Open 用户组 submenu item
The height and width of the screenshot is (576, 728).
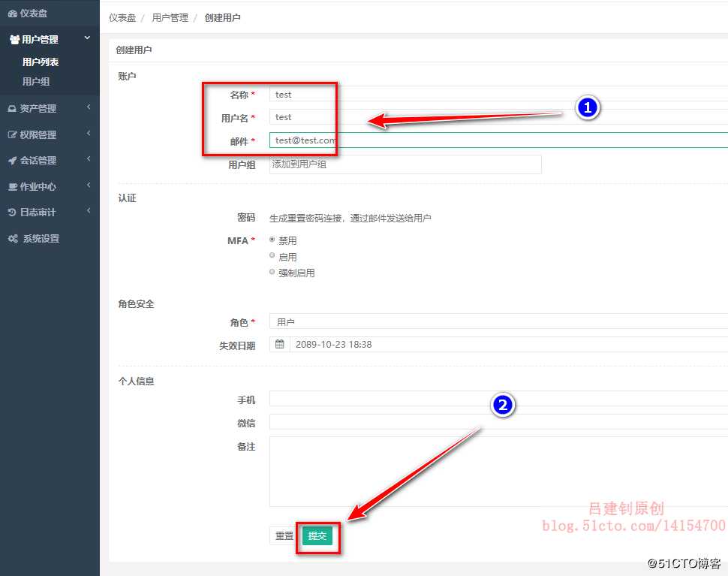[x=36, y=82]
